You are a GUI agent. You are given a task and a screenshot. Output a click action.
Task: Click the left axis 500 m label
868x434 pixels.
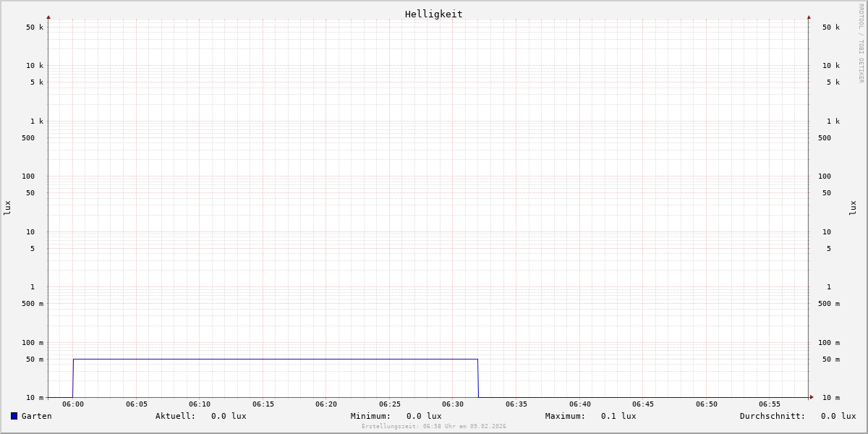[x=33, y=304]
